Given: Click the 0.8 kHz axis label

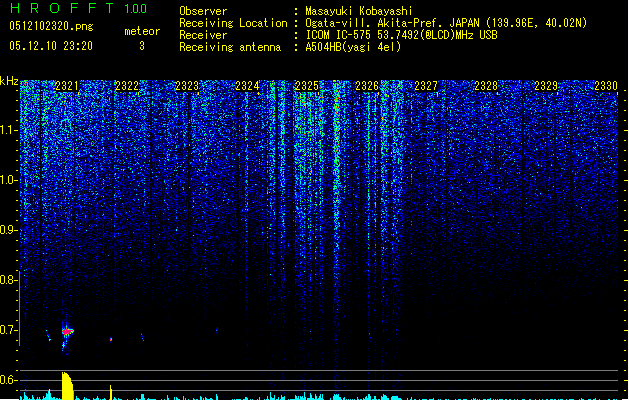Looking at the screenshot, I should coord(8,280).
